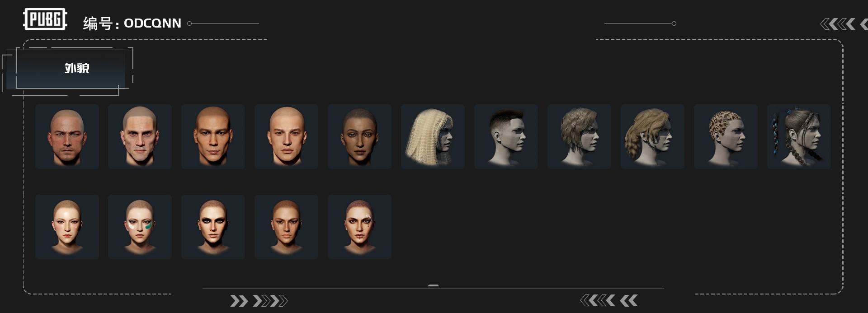The width and height of the screenshot is (868, 313).
Task: Choose the teal and white face paint
Action: tap(140, 227)
